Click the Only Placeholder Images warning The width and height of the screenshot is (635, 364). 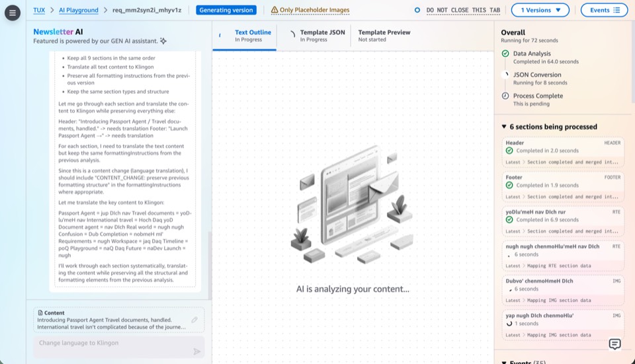[310, 10]
